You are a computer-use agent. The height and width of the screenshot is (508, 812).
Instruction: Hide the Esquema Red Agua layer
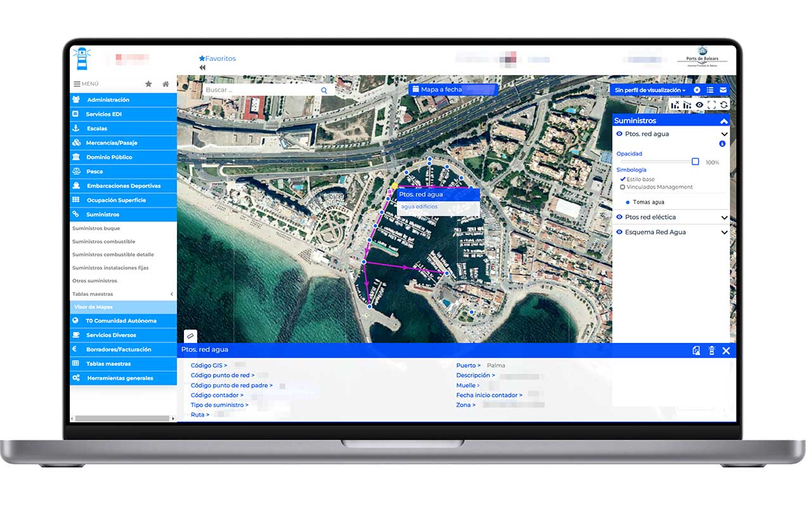coord(620,232)
